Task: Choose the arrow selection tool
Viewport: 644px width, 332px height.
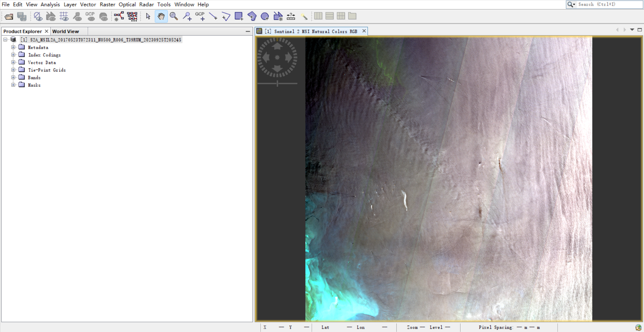Action: pos(148,16)
